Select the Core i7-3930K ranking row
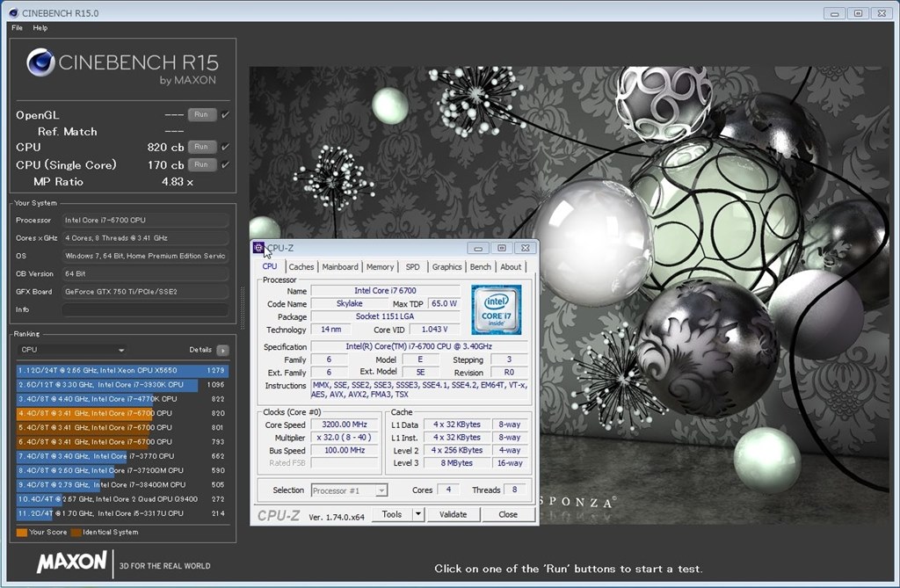Screen dimensions: 900x588 122,385
